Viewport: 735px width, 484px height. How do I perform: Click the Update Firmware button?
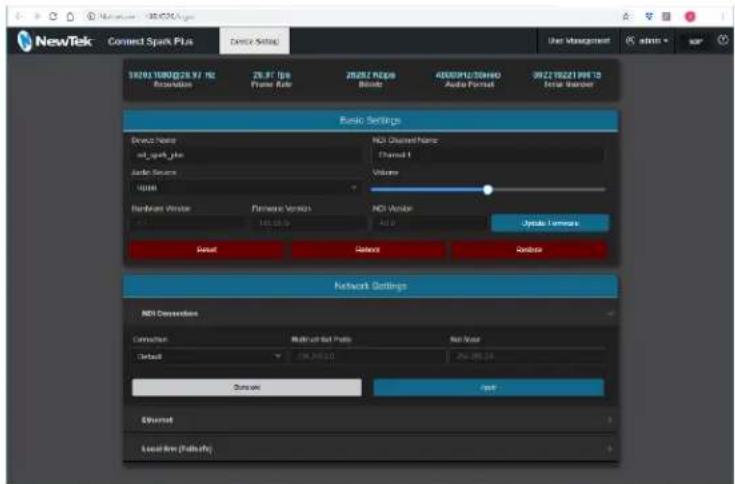pos(550,223)
